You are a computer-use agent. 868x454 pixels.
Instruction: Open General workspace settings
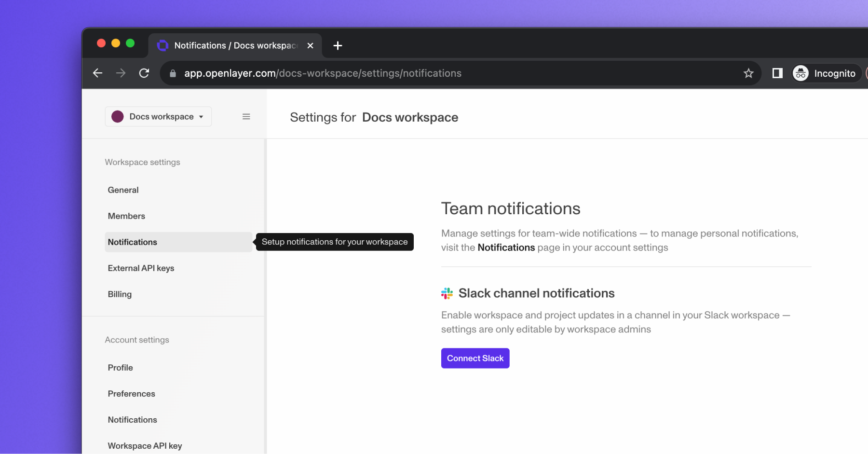178,190
